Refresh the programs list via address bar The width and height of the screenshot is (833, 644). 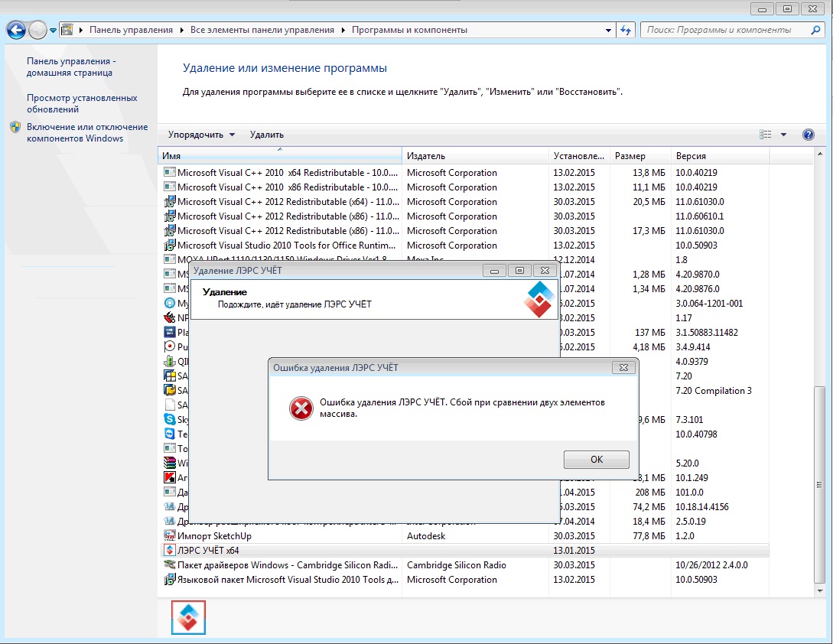(625, 31)
